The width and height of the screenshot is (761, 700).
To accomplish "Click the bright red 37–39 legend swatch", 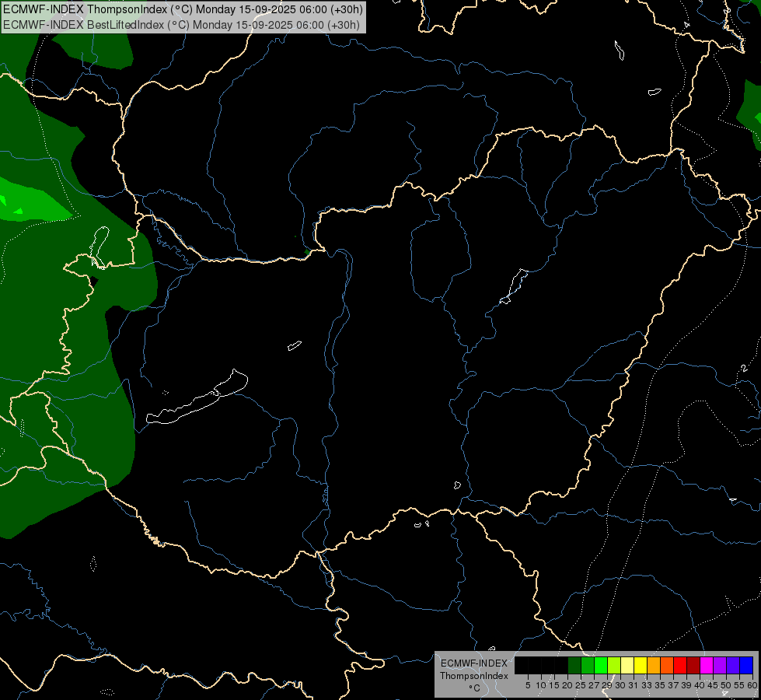I will 680,665.
